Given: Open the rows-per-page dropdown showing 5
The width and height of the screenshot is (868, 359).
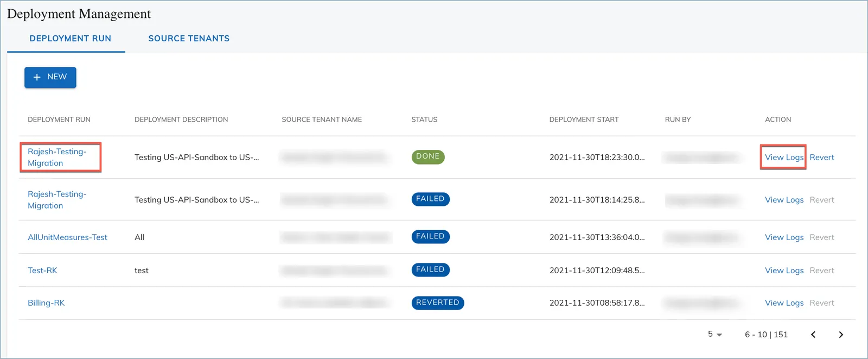Looking at the screenshot, I should click(714, 334).
